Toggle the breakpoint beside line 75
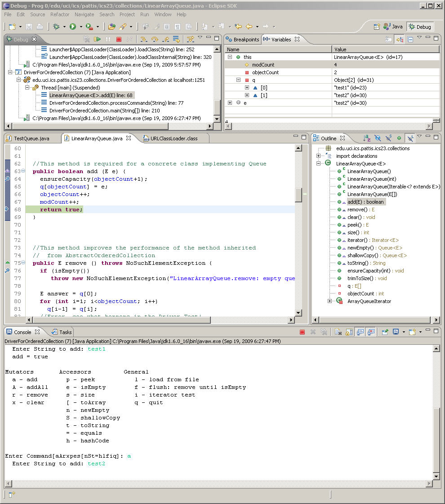The width and height of the screenshot is (445, 504). pos(7,263)
